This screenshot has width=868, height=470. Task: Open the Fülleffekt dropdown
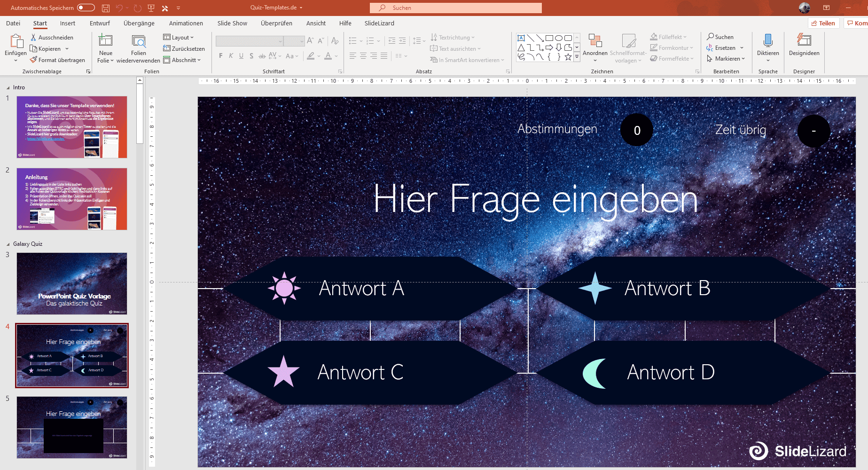pos(668,37)
